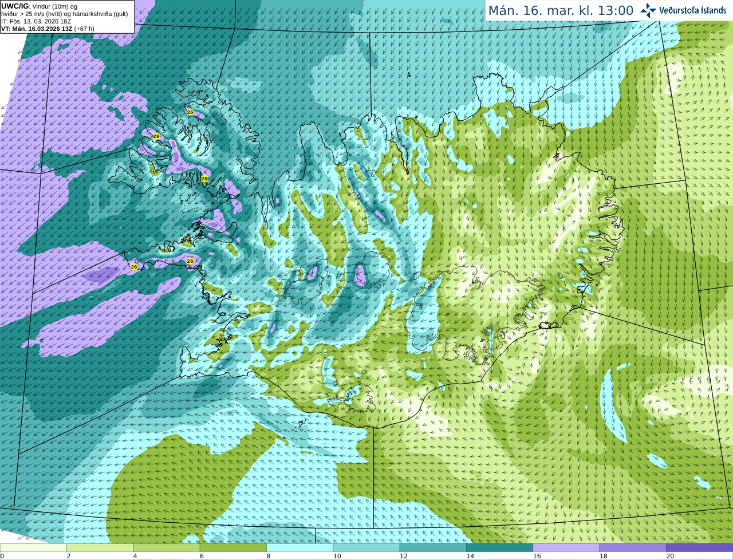Click the legend label '18'

604,556
